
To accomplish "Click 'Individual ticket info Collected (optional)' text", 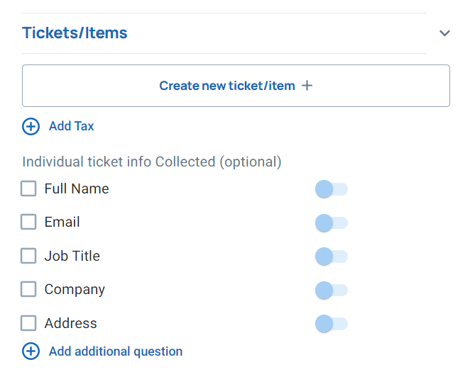I will click(x=152, y=162).
